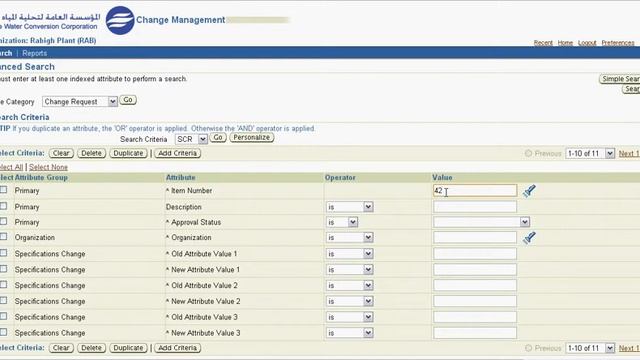Click the Operator column header

click(340, 178)
